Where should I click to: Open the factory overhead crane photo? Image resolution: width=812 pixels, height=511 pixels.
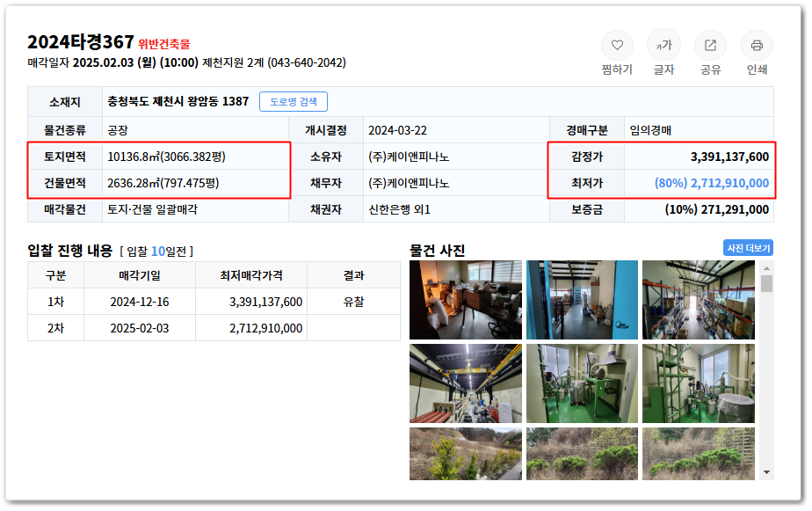tap(465, 383)
